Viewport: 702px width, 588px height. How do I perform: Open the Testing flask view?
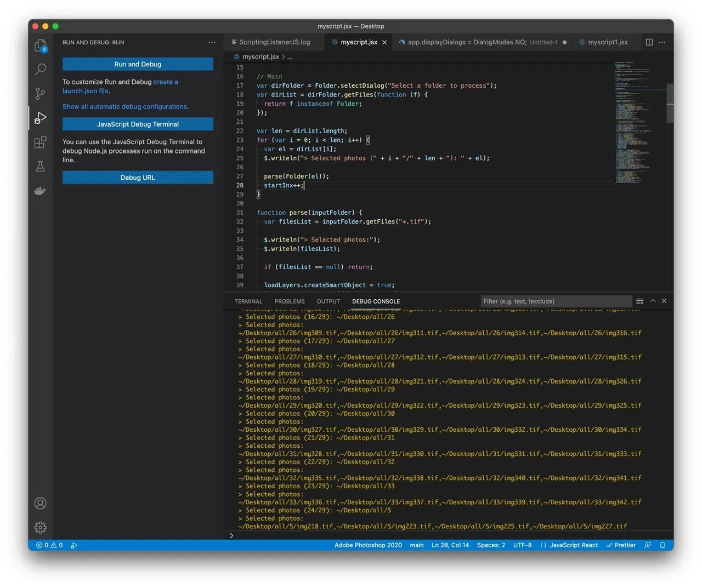point(40,166)
